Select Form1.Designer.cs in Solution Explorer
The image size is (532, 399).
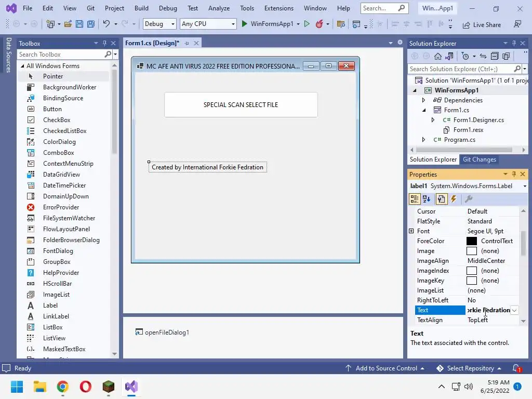click(x=478, y=120)
